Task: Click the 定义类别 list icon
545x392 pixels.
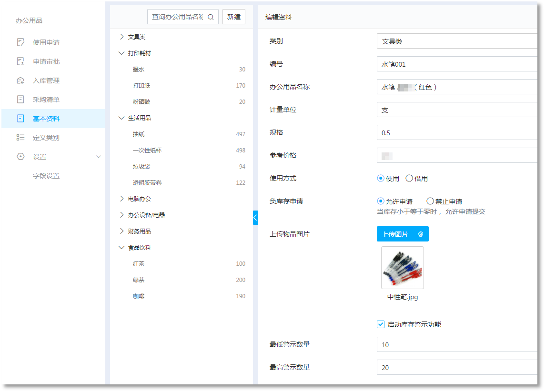Action: click(x=20, y=138)
